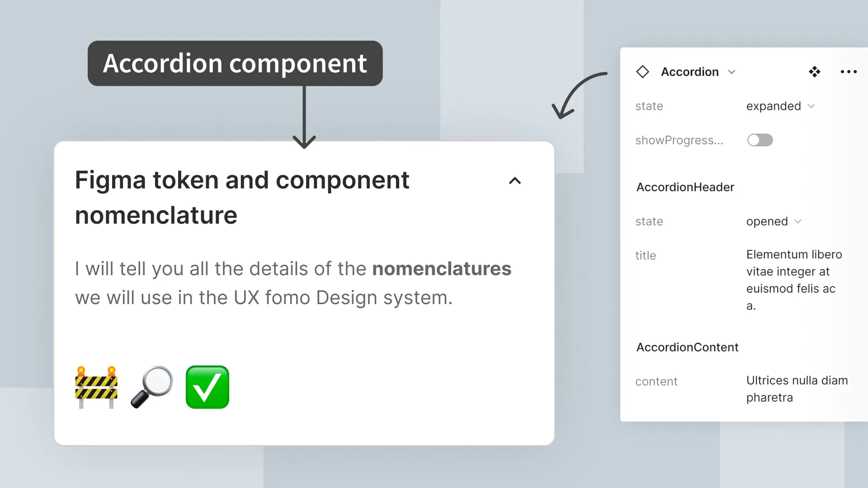Click the construction barrier emoji
The image size is (868, 488).
[x=96, y=387]
